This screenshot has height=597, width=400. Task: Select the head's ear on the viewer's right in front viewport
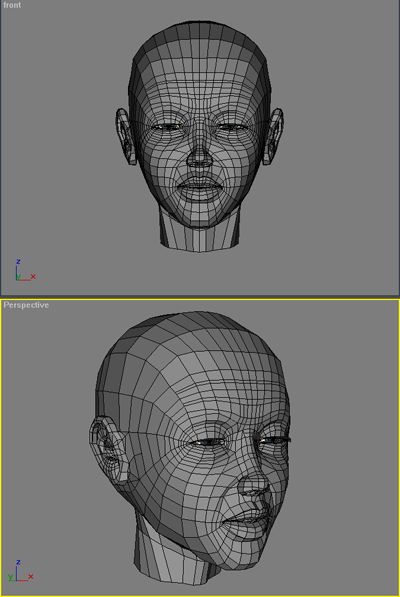(273, 136)
